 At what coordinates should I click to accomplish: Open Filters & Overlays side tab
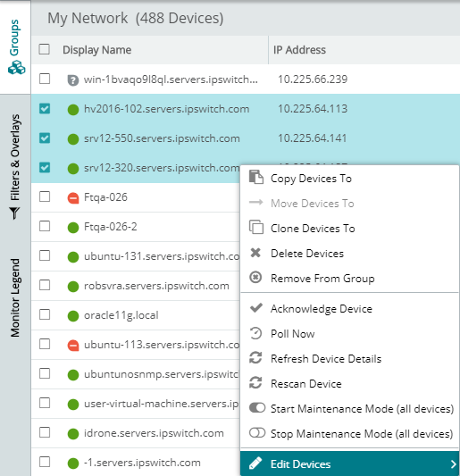coord(15,167)
